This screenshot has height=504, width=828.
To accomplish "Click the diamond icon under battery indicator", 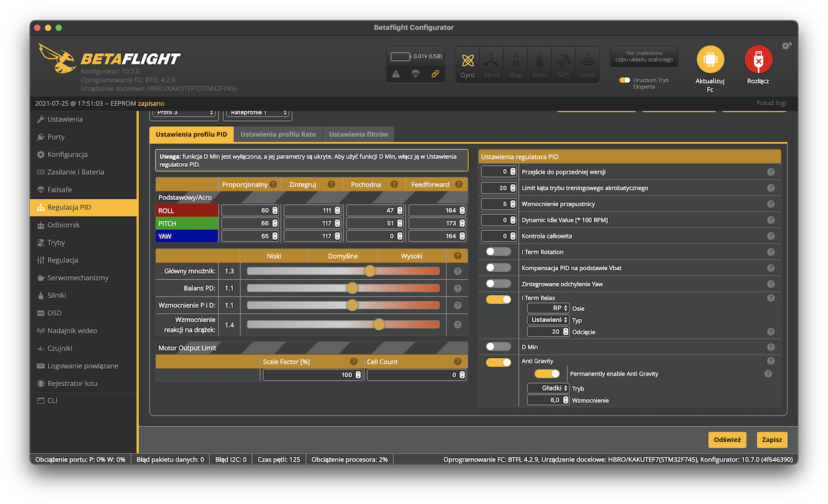I will pos(416,74).
